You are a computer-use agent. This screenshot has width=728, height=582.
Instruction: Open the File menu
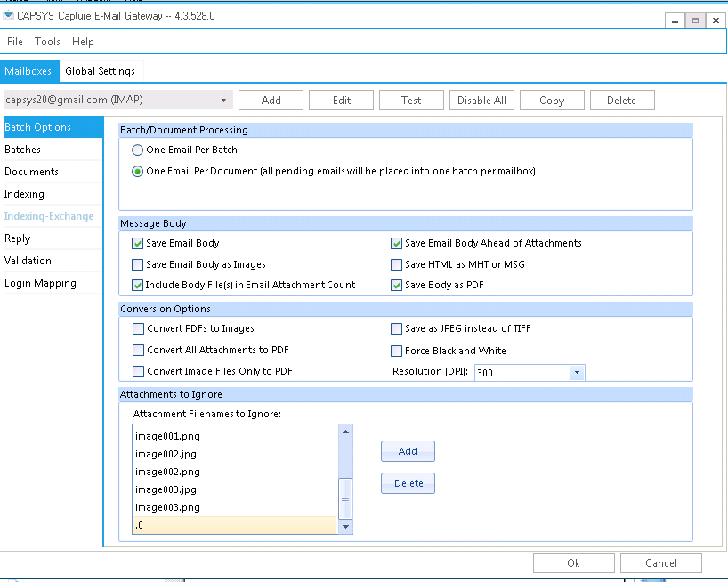tap(15, 42)
